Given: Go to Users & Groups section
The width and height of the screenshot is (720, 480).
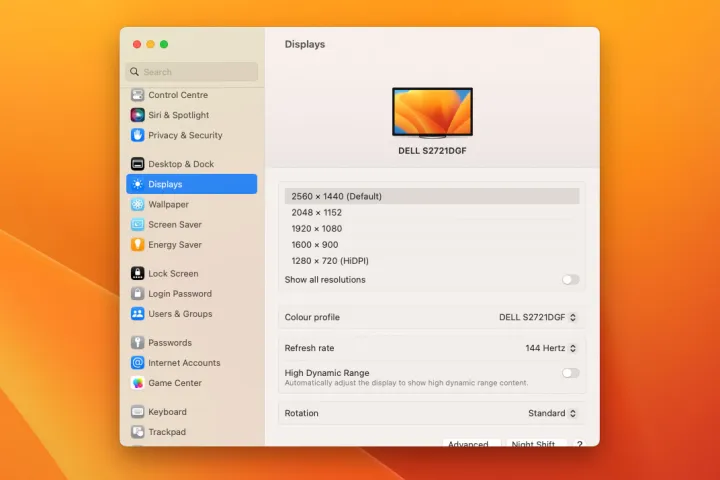Looking at the screenshot, I should point(180,313).
